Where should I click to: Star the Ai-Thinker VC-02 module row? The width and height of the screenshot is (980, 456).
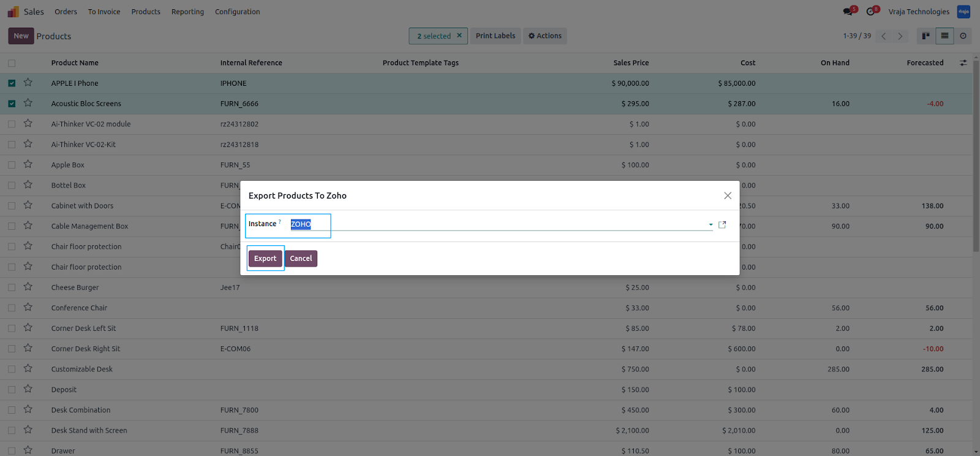(x=28, y=123)
